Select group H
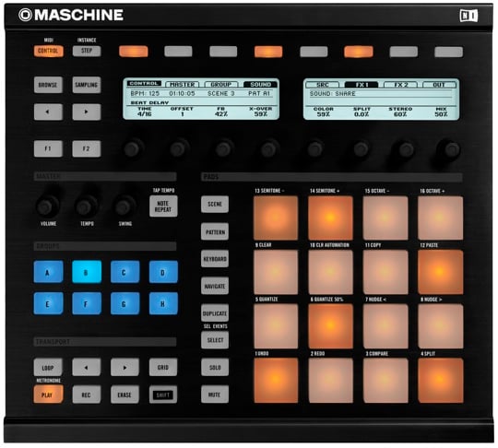The image size is (498, 448). coord(163,304)
